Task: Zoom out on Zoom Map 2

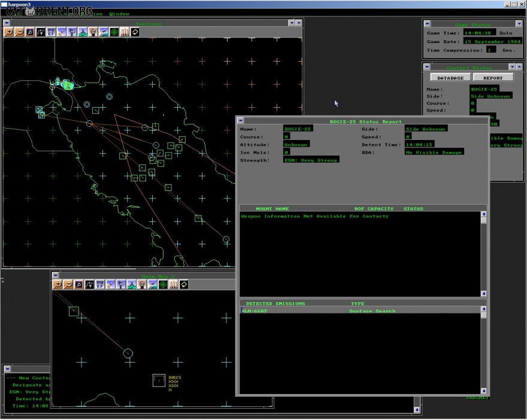Action: point(68,284)
